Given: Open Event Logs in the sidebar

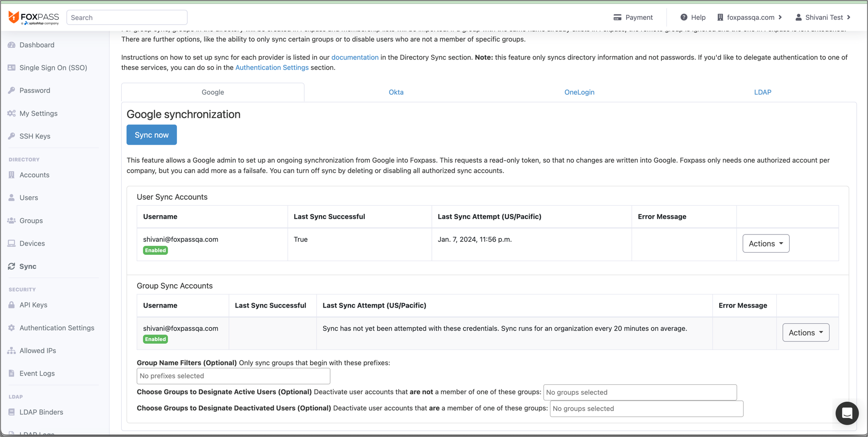Looking at the screenshot, I should point(37,373).
